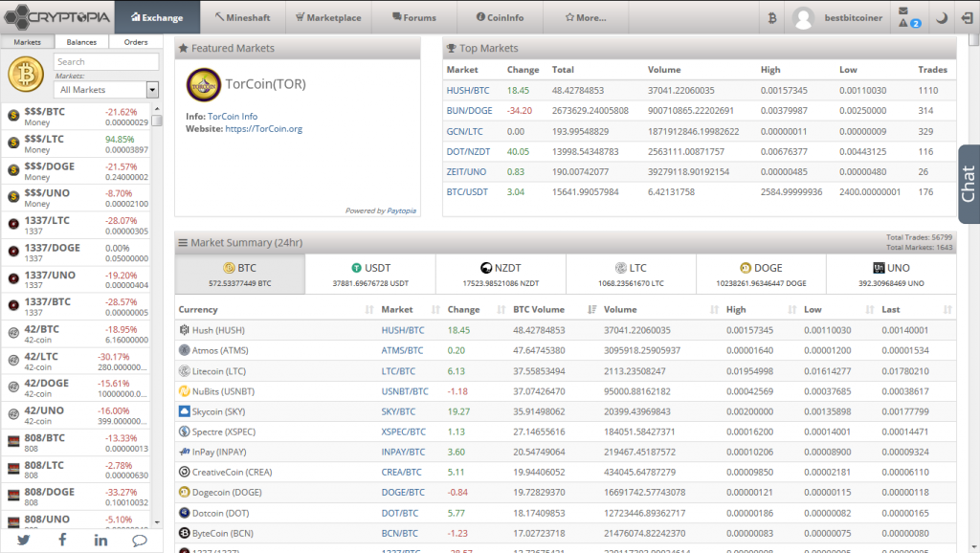980x553 pixels.
Task: Open the Exchange menu
Action: coord(157,17)
